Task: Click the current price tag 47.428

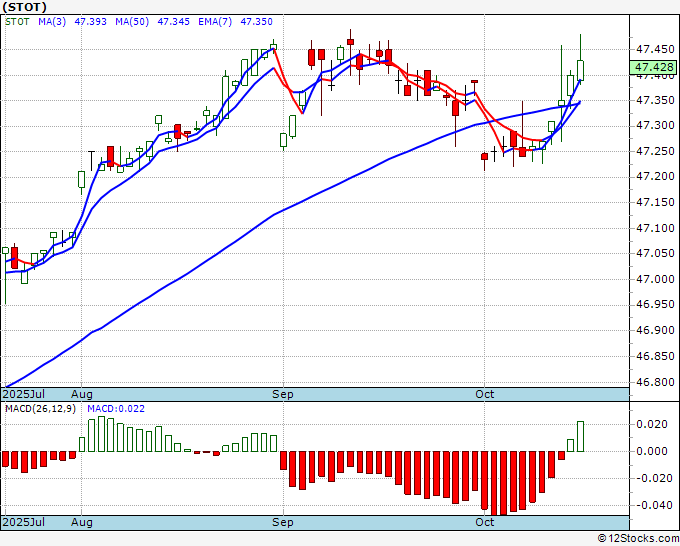Action: pyautogui.click(x=654, y=67)
